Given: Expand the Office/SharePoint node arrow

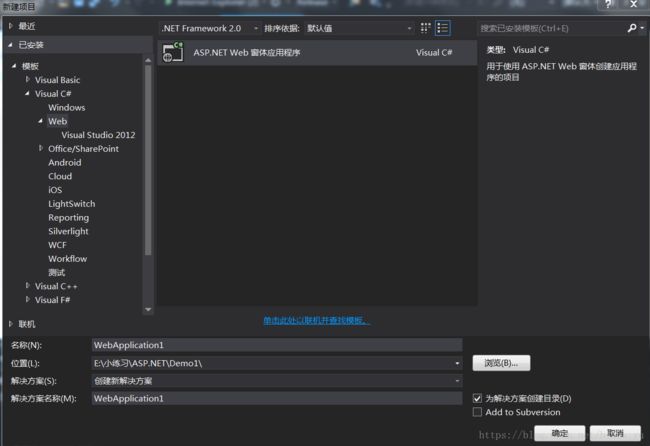Looking at the screenshot, I should click(41, 148).
